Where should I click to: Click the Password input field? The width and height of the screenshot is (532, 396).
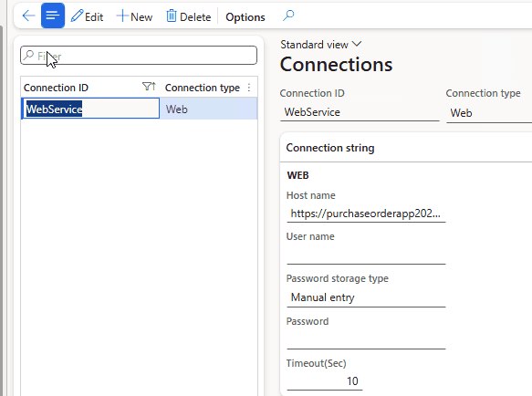tap(366, 340)
